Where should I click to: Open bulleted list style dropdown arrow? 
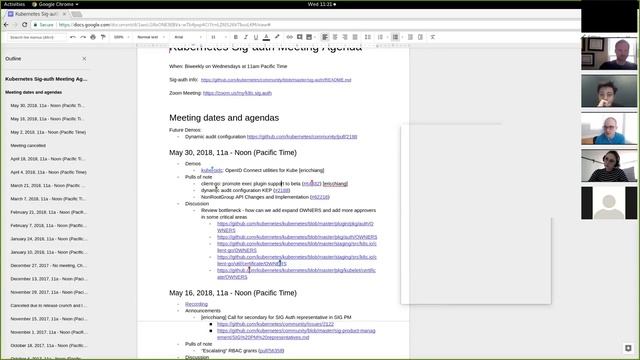pyautogui.click(x=402, y=37)
